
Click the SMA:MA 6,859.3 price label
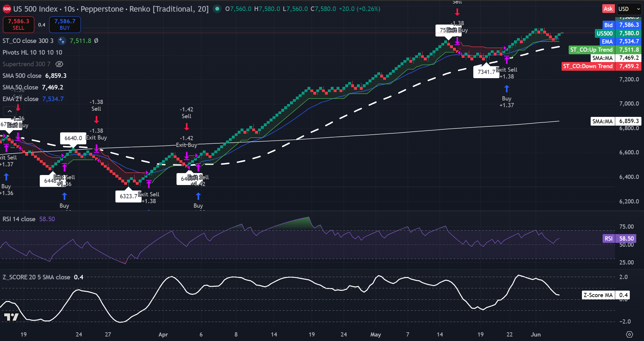pos(616,121)
